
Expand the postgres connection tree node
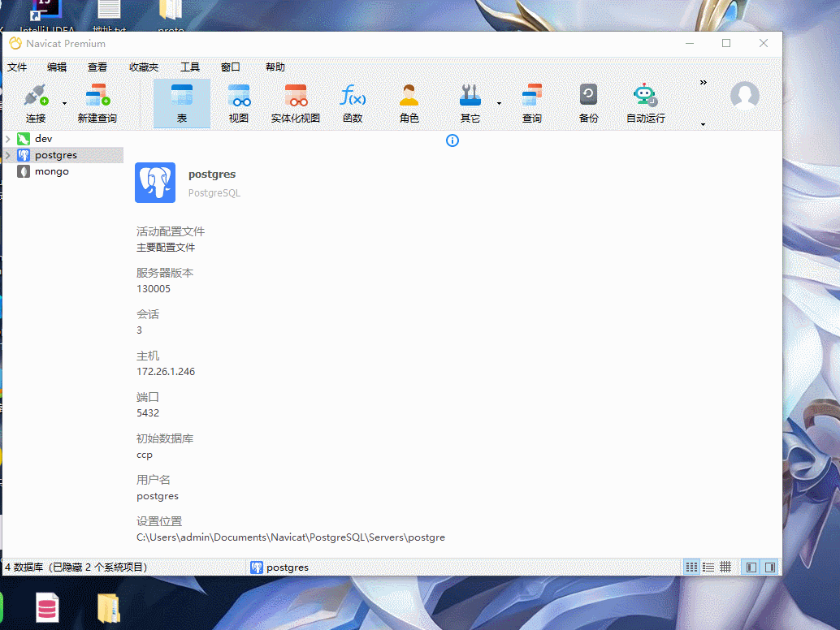pyautogui.click(x=8, y=155)
